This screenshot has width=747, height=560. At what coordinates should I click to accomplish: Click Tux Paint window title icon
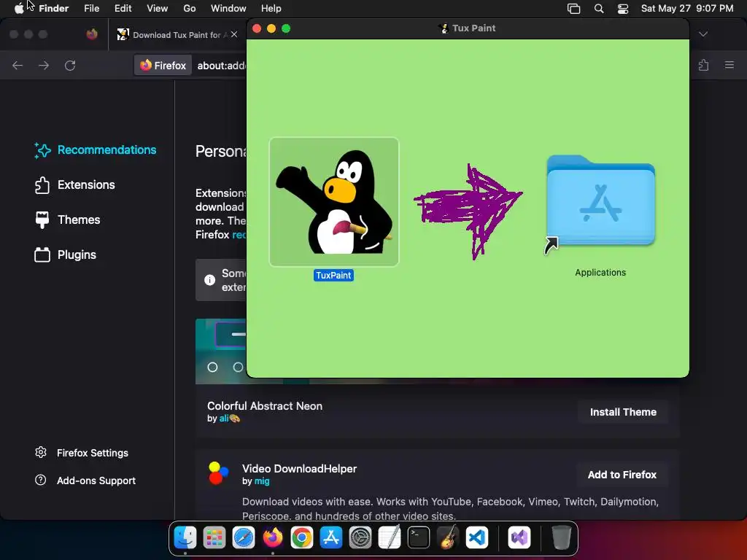click(x=444, y=28)
